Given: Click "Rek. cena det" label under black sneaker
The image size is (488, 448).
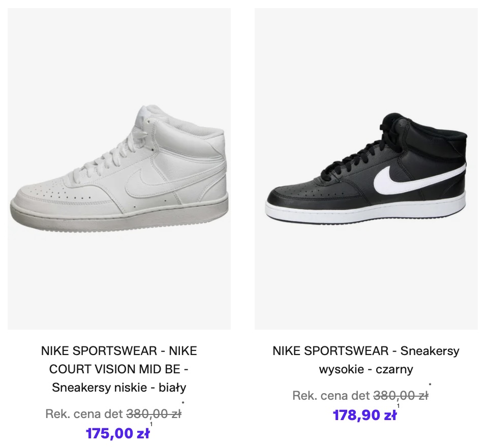Looking at the screenshot, I should pos(331,396).
